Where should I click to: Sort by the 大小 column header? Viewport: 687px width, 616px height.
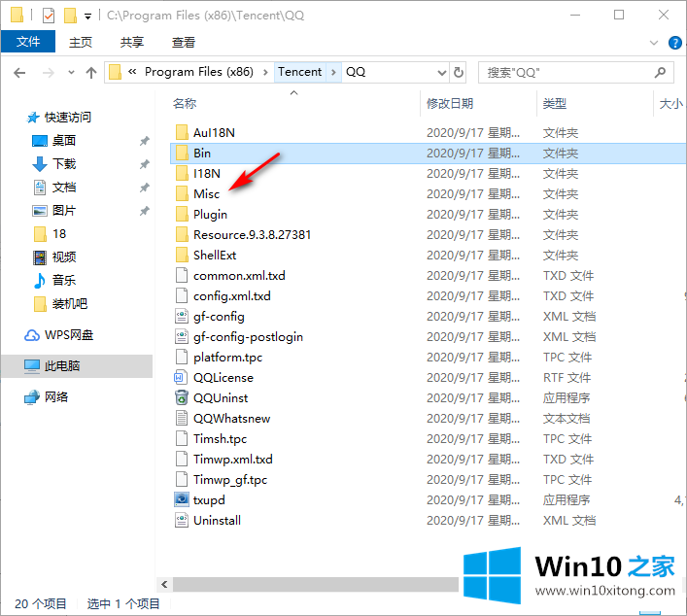(x=670, y=104)
